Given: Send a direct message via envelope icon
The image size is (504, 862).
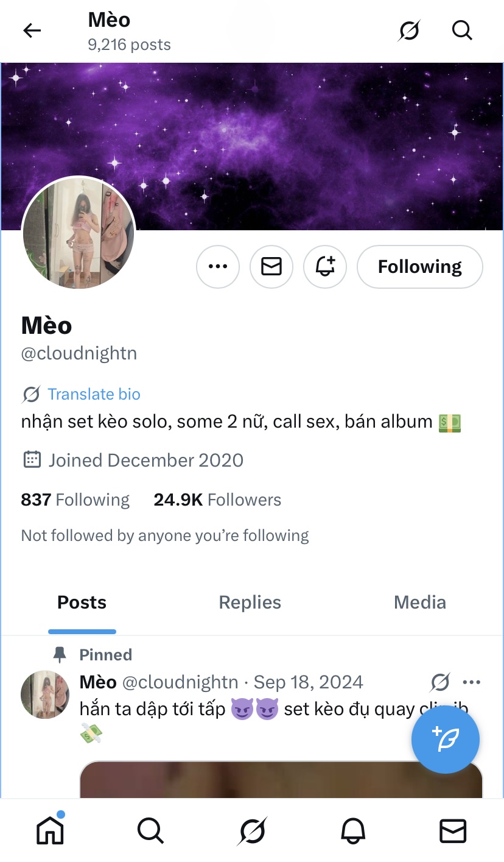Looking at the screenshot, I should coord(271,266).
